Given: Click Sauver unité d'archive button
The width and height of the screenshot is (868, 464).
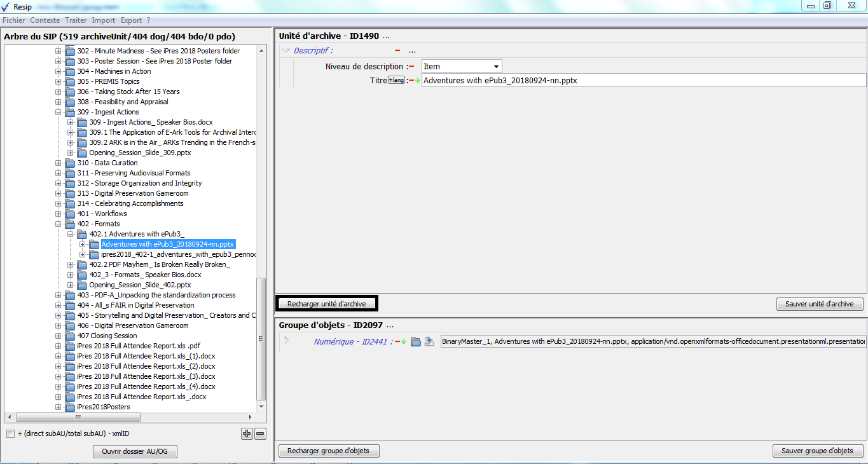Looking at the screenshot, I should pyautogui.click(x=819, y=304).
